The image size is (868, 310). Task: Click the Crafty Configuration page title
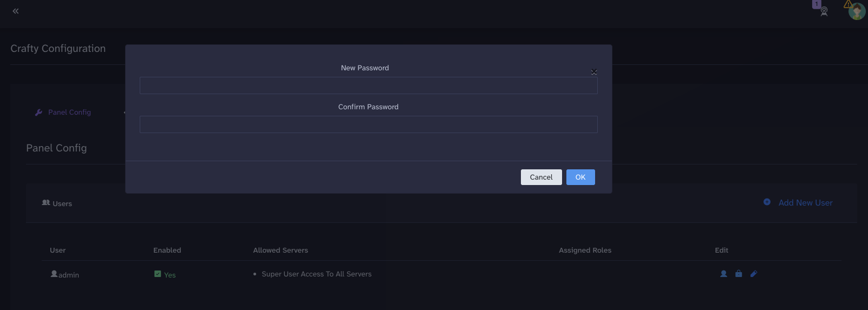58,48
